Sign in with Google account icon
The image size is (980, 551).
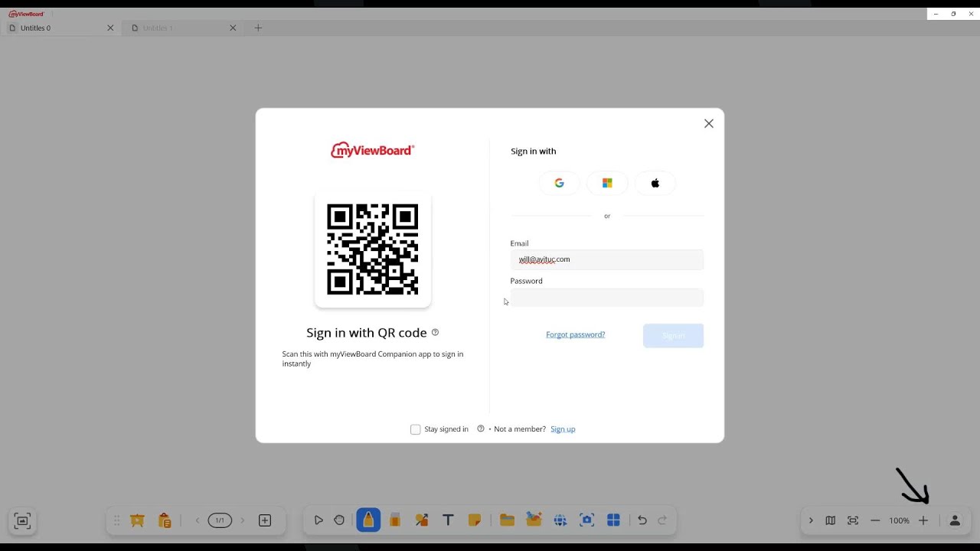point(560,183)
